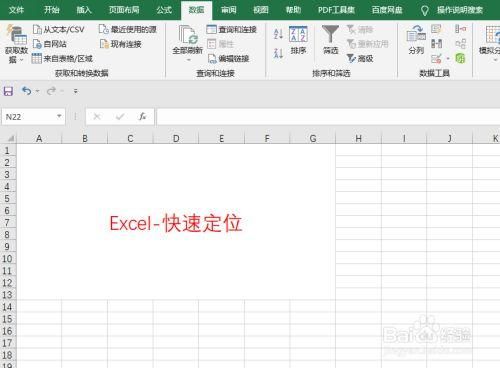Select the Excel-快速定位 text box
The width and height of the screenshot is (500, 368).
(176, 223)
